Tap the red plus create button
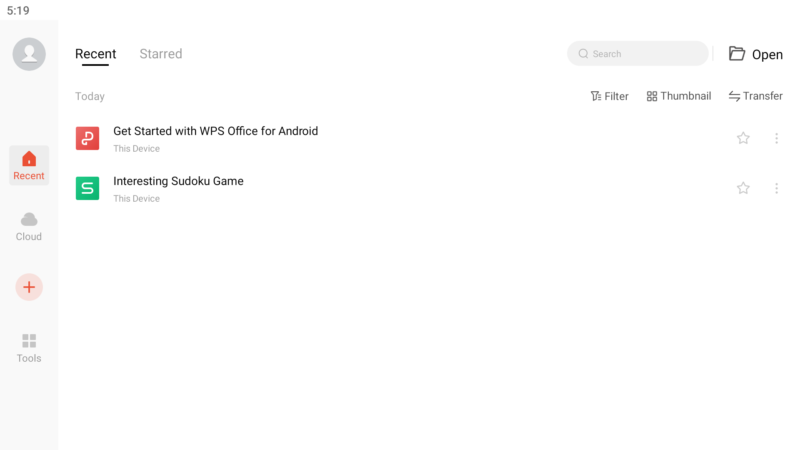The image size is (800, 450). tap(29, 287)
